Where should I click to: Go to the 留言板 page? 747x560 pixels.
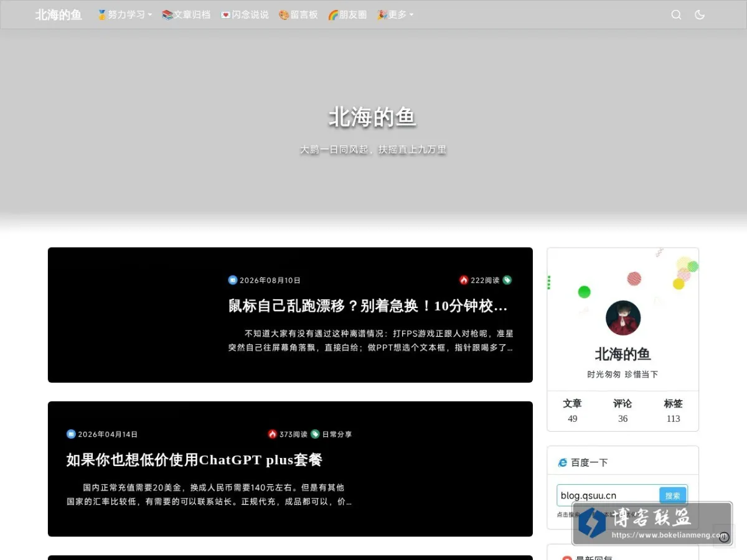pos(298,14)
